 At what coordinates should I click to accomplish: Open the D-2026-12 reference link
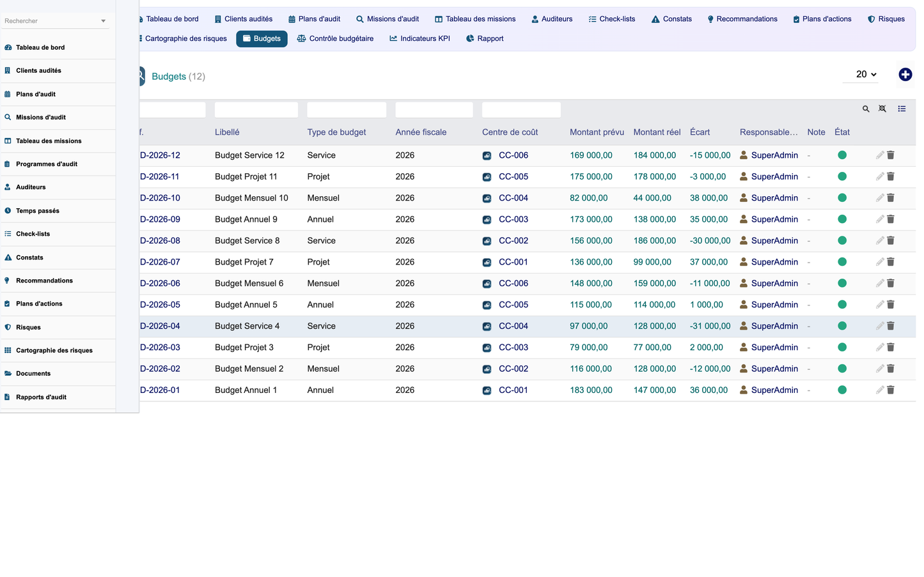pos(160,155)
